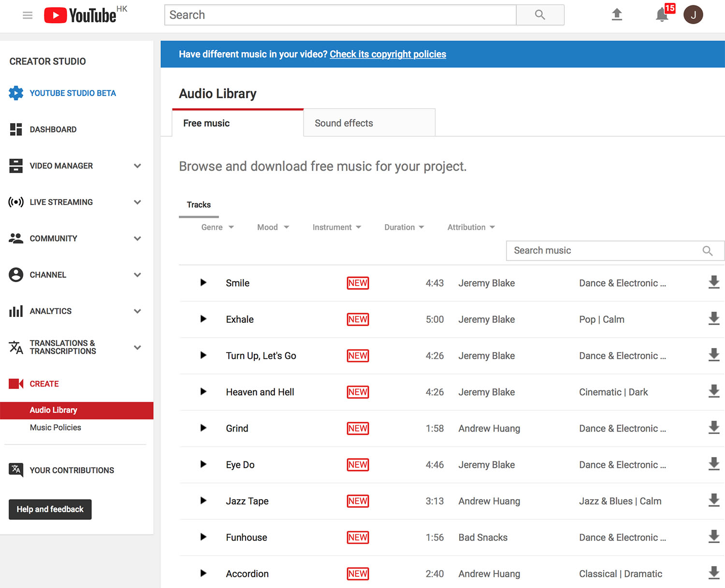Play the track Funhouse

pos(203,537)
